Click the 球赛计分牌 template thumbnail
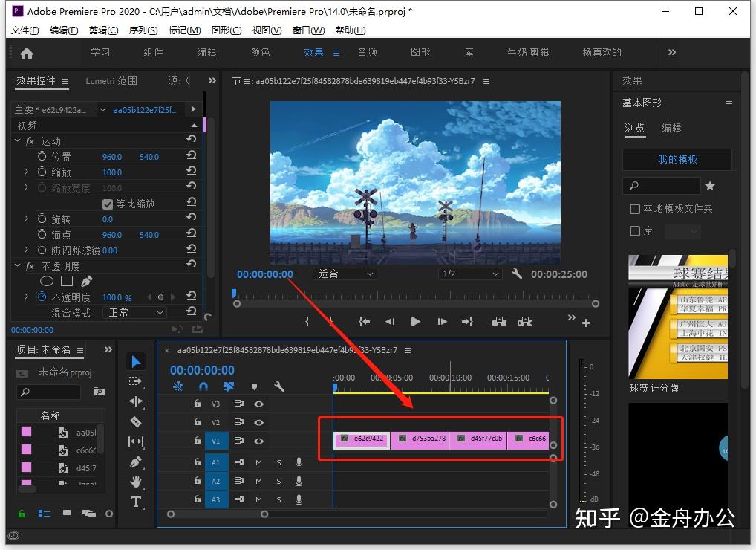This screenshot has width=756, height=550. (x=678, y=317)
